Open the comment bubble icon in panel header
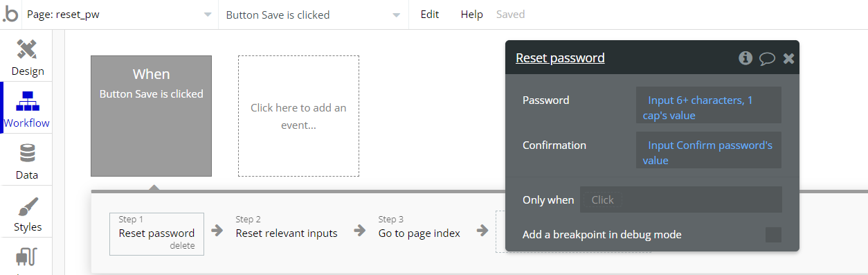 point(767,59)
